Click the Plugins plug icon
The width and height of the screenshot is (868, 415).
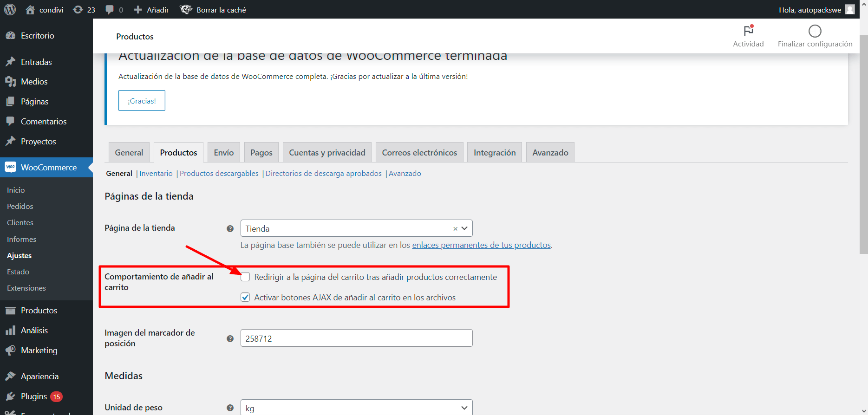tap(10, 396)
